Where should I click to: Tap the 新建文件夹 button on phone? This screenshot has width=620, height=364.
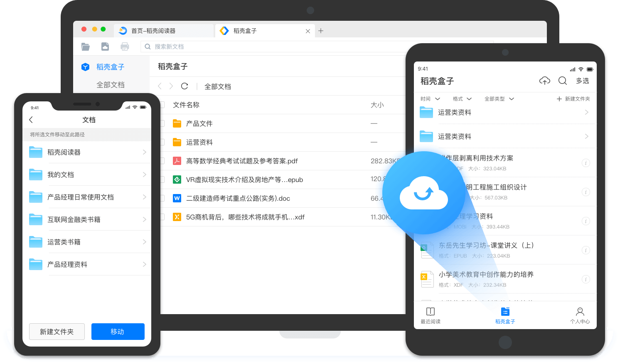pos(57,332)
